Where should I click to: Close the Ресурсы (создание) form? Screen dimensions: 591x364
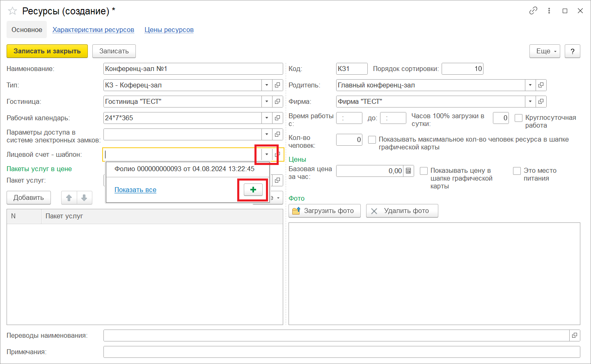580,11
